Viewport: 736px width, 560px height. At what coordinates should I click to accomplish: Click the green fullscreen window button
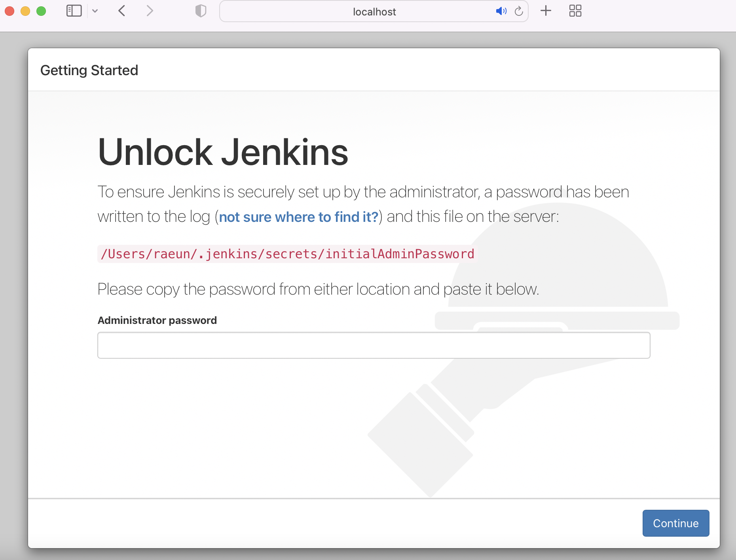pyautogui.click(x=41, y=11)
